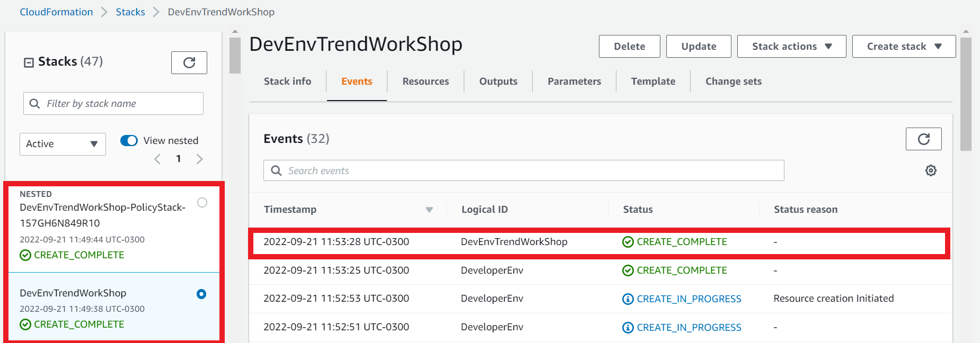
Task: Collapse the Stacks panel icon
Action: [29, 62]
